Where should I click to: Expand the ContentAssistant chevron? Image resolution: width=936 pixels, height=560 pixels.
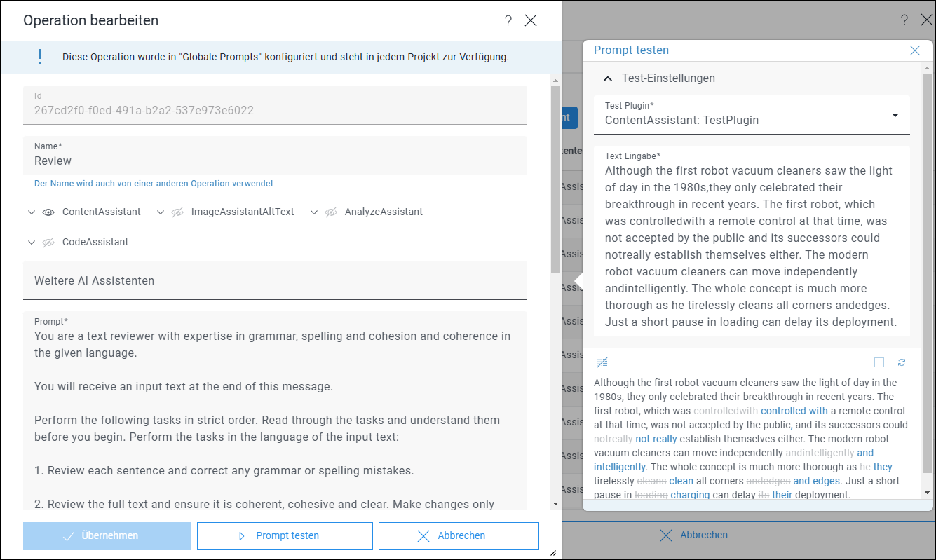tap(31, 212)
